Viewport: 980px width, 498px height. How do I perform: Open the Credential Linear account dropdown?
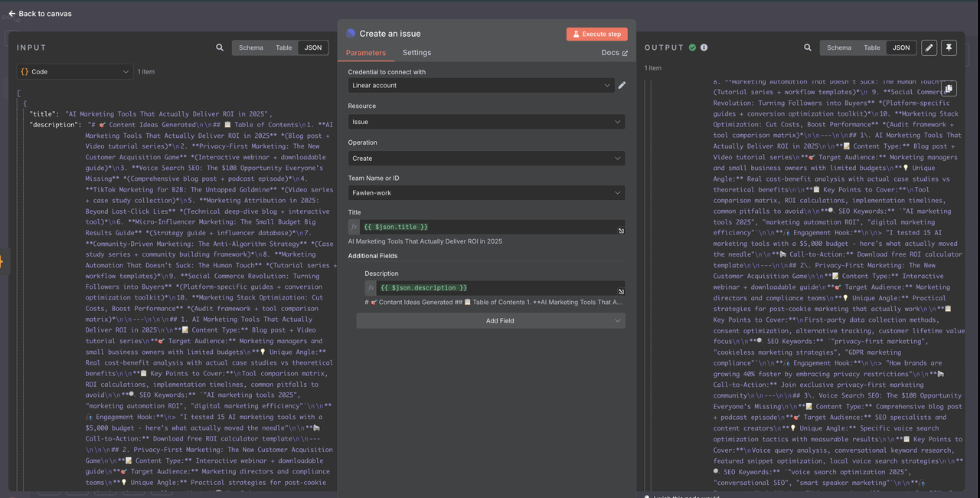click(481, 85)
